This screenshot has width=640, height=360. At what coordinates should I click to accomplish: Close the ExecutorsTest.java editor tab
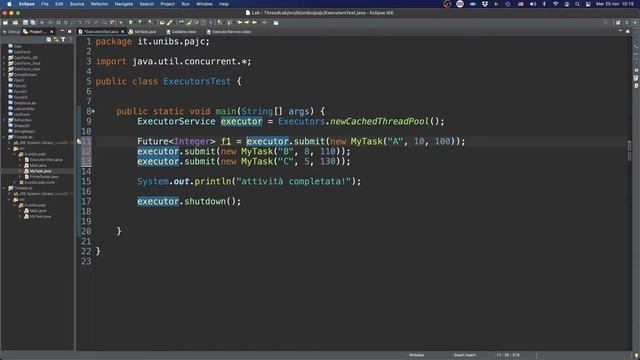(x=122, y=32)
